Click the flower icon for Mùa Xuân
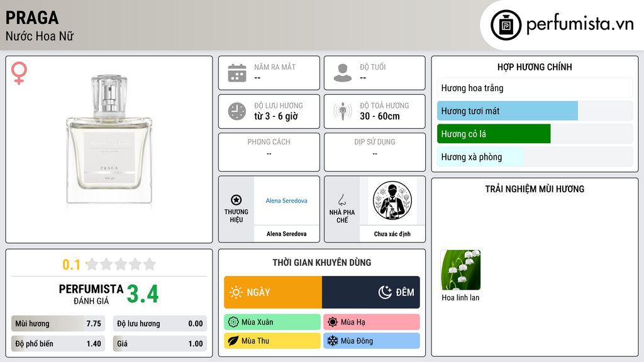 pyautogui.click(x=233, y=322)
